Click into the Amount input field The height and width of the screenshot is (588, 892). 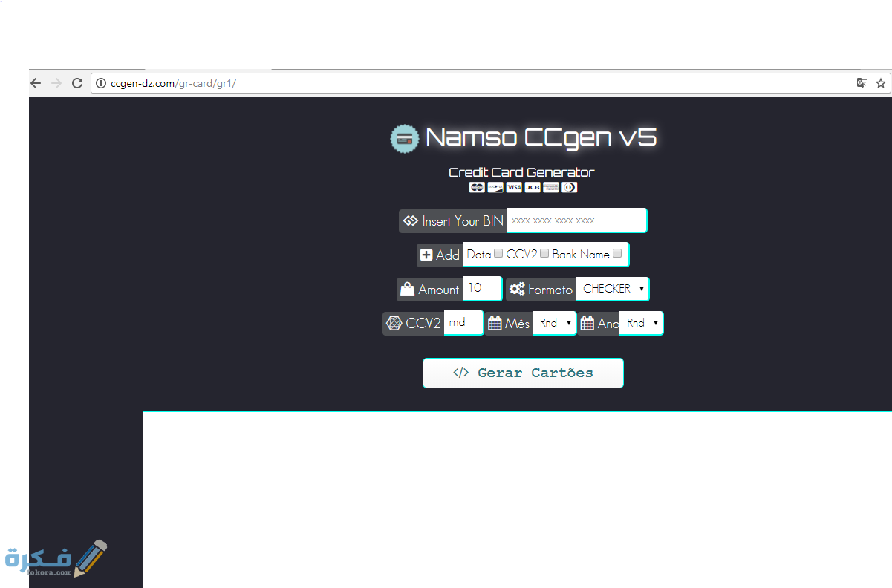click(x=483, y=289)
